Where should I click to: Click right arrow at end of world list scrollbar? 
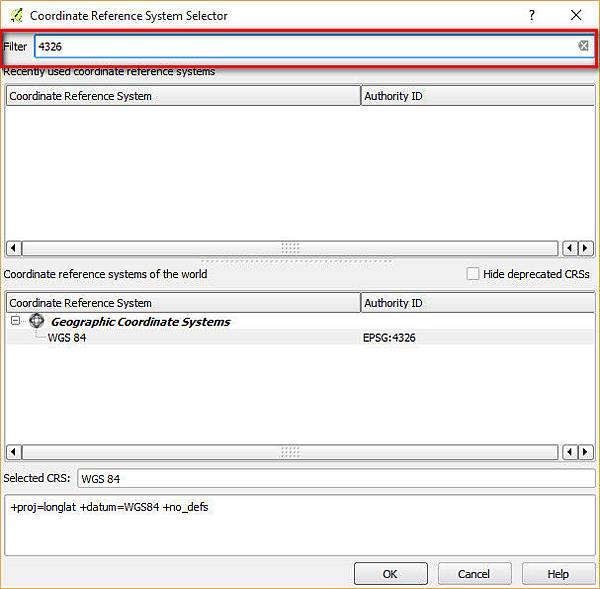[585, 452]
